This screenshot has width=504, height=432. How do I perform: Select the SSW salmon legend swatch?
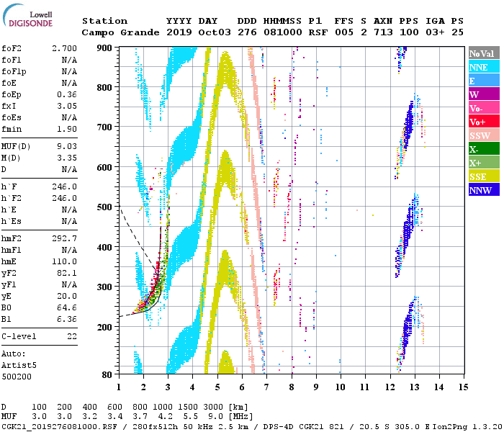click(x=484, y=135)
